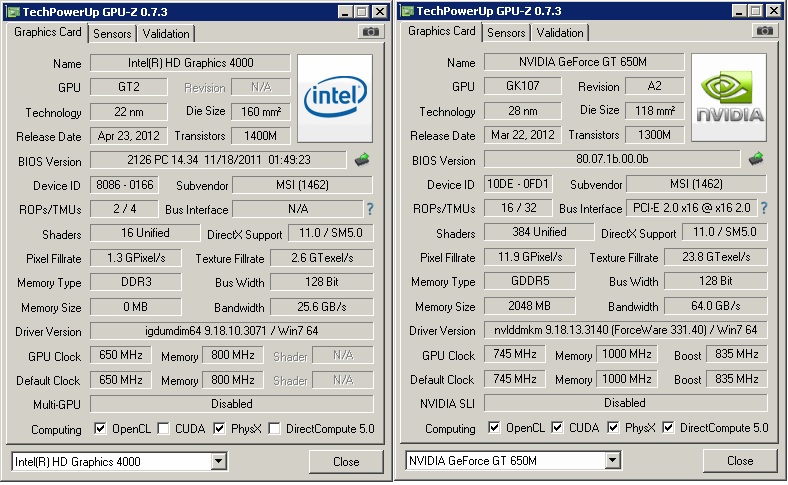Click the Intel logo image
788x485 pixels.
coord(335,99)
